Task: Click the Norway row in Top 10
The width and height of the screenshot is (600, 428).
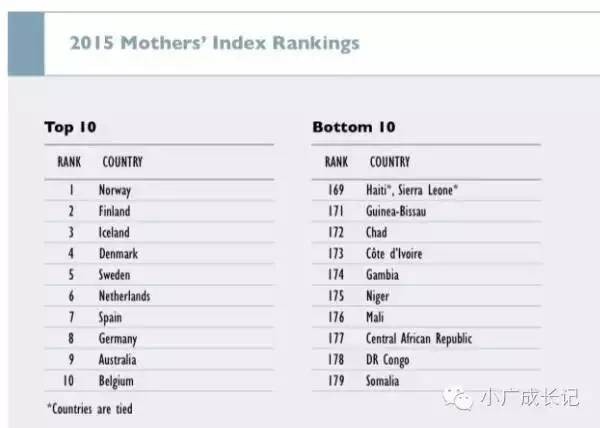Action: tap(115, 190)
